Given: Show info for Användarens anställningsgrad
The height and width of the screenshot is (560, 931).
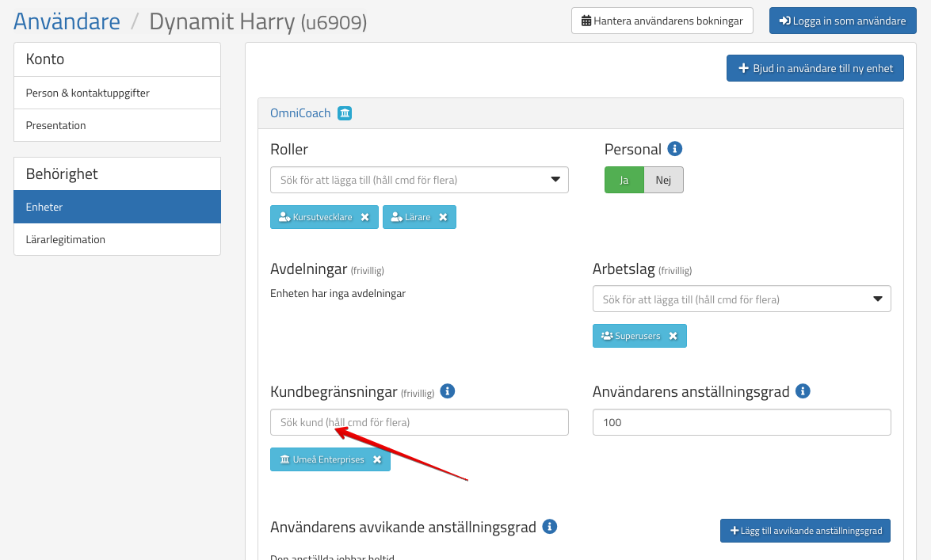Looking at the screenshot, I should click(803, 391).
